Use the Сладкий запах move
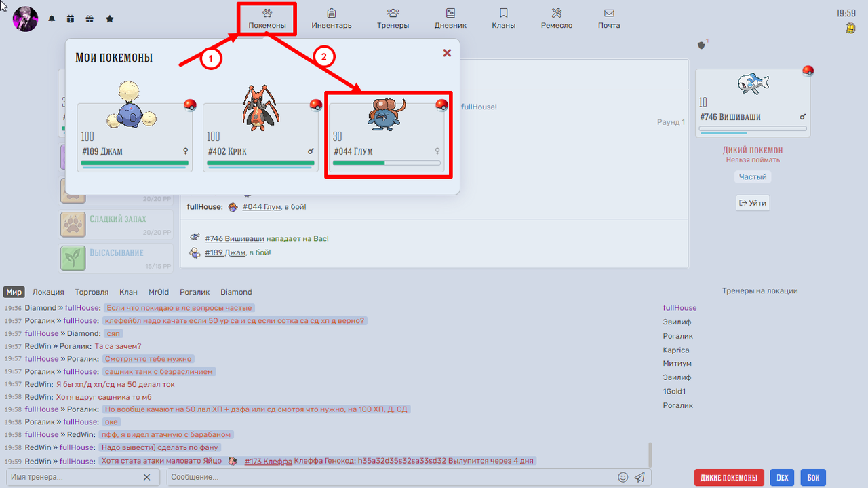Image resolution: width=868 pixels, height=488 pixels. coord(115,225)
